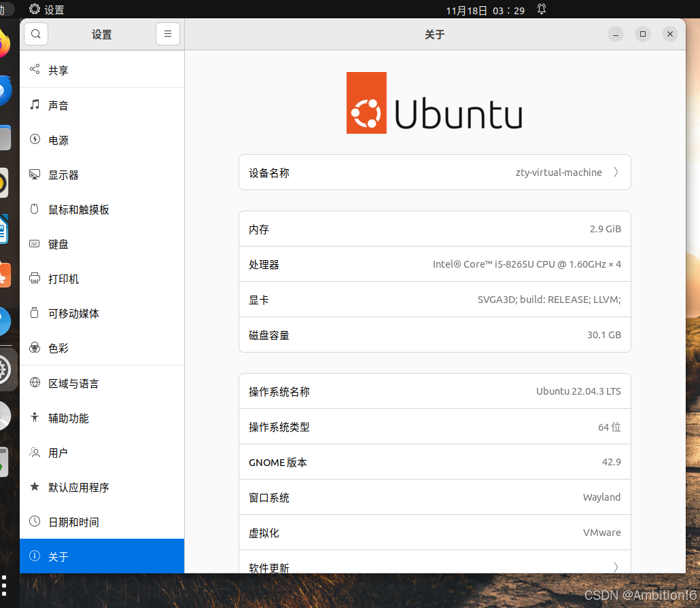The width and height of the screenshot is (700, 608).
Task: Click the Removable Media icon
Action: pyautogui.click(x=35, y=313)
